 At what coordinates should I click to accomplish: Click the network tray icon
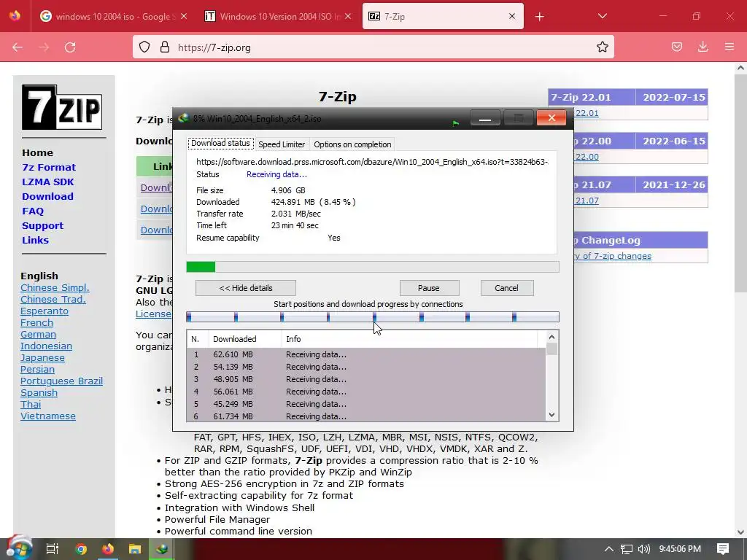[627, 549]
